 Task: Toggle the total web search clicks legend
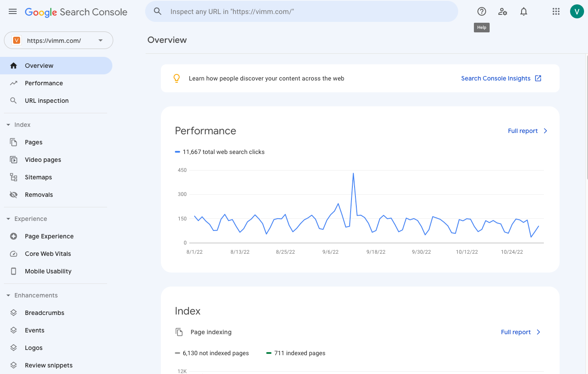[x=220, y=152]
